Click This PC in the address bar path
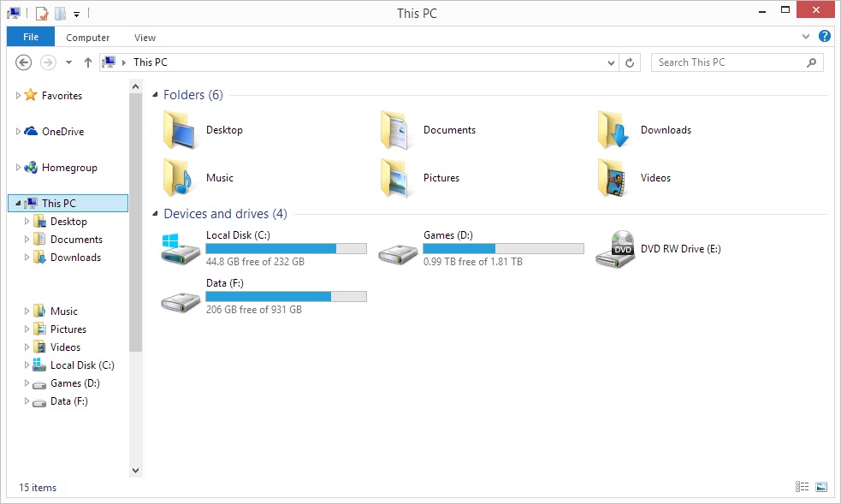841x504 pixels. pyautogui.click(x=151, y=62)
